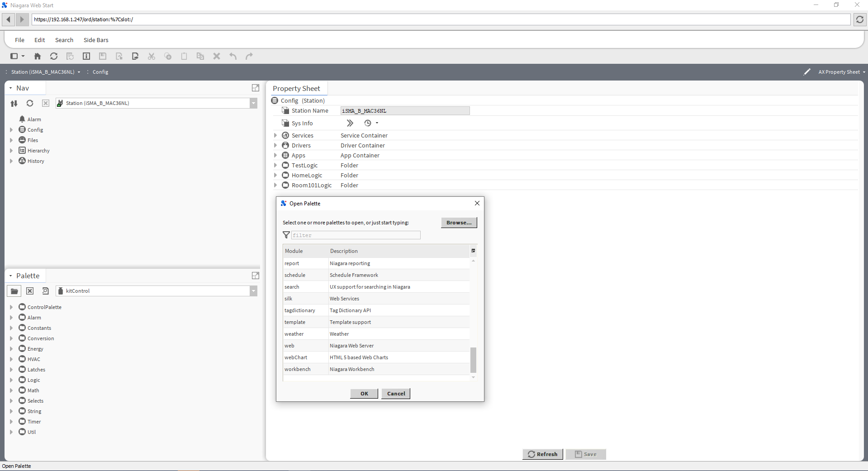Confirm palette selection with OK

364,393
